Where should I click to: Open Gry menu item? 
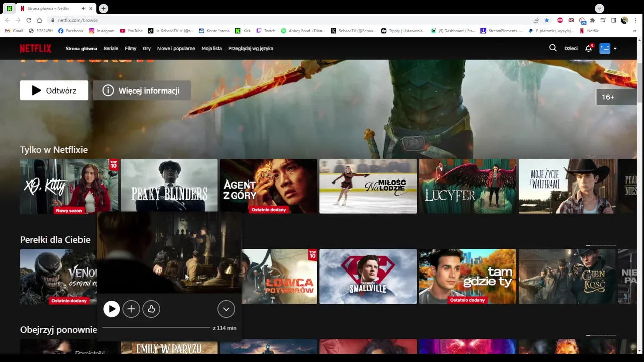147,49
